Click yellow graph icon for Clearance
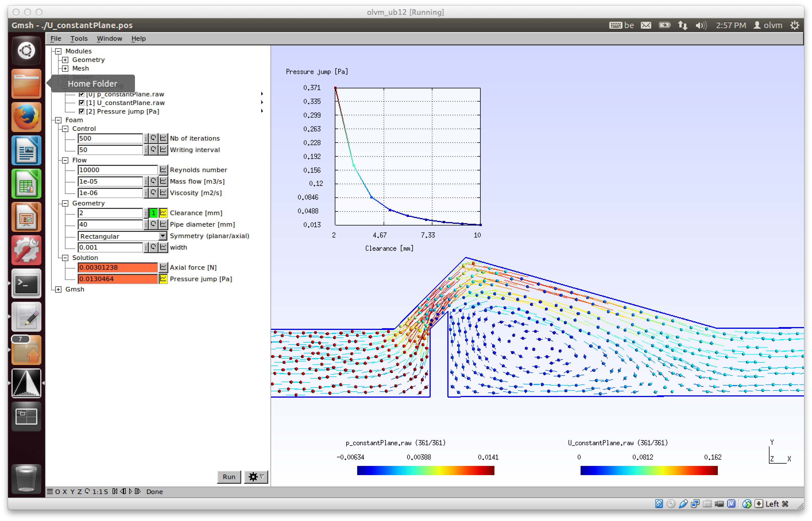Viewport: 812px width, 521px height. 163,213
